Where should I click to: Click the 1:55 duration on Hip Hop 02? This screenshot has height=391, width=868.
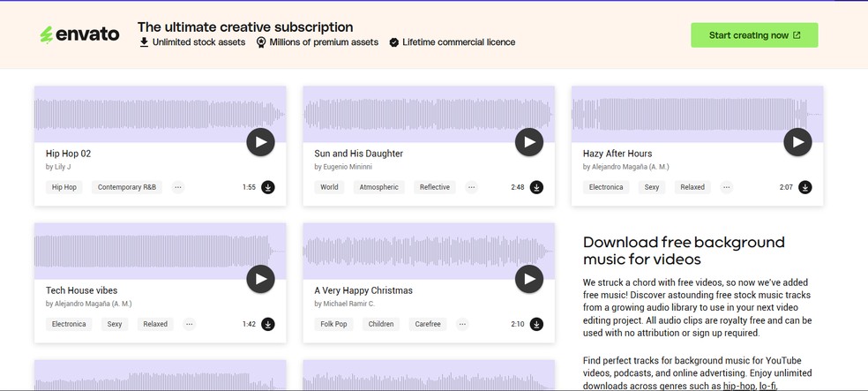pyautogui.click(x=249, y=187)
